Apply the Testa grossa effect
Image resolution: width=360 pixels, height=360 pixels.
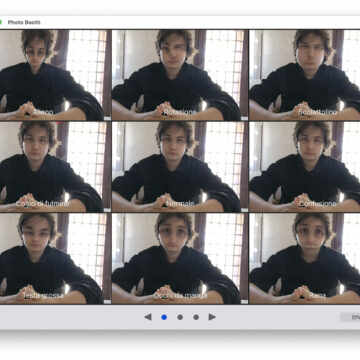click(x=55, y=258)
